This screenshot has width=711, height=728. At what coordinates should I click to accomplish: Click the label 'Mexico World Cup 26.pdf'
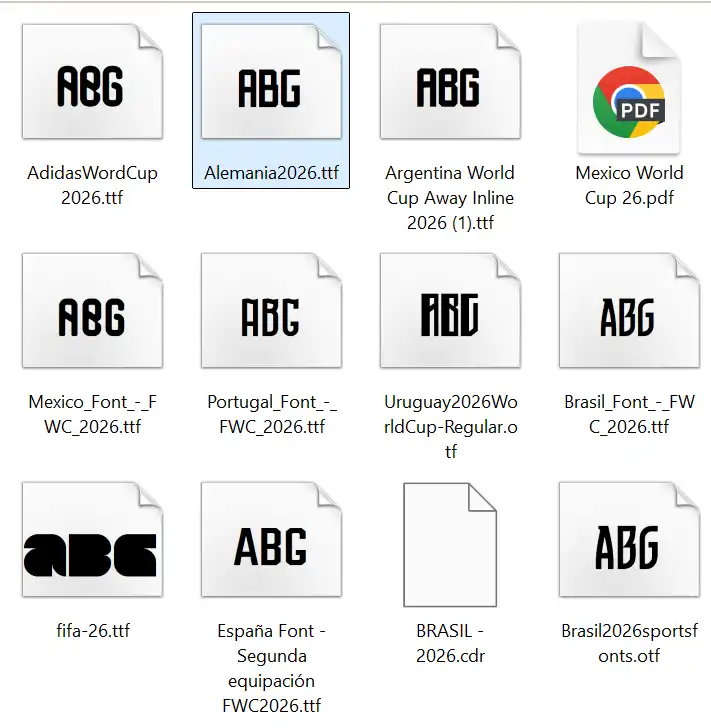tap(629, 185)
